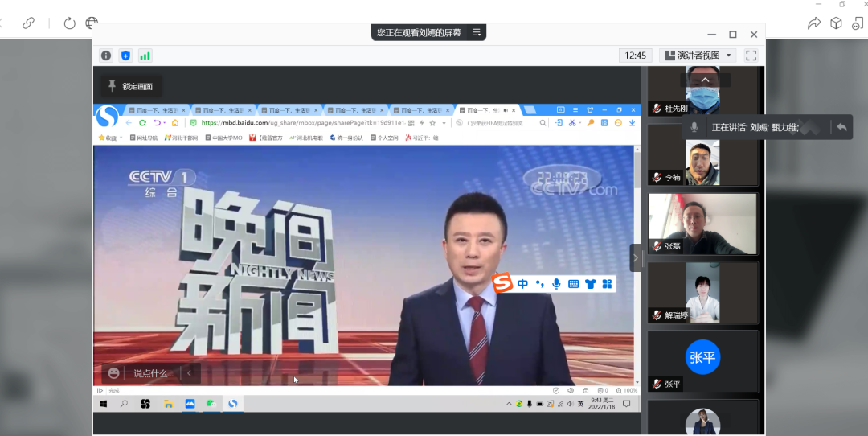
Task: Open the meeting info icon
Action: [x=106, y=56]
